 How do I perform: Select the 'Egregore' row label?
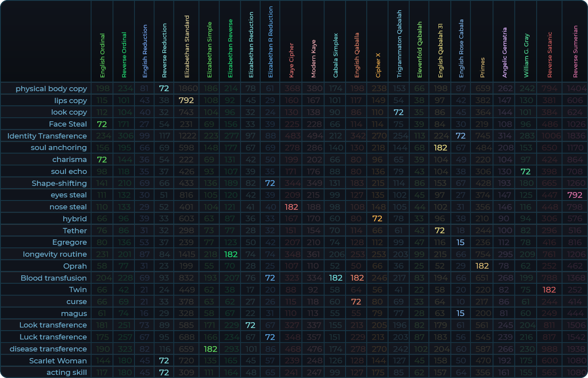[69, 243]
